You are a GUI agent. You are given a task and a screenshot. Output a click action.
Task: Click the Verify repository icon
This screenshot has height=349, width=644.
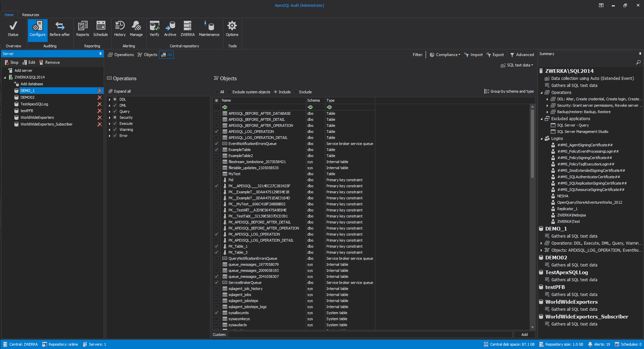pos(154,29)
